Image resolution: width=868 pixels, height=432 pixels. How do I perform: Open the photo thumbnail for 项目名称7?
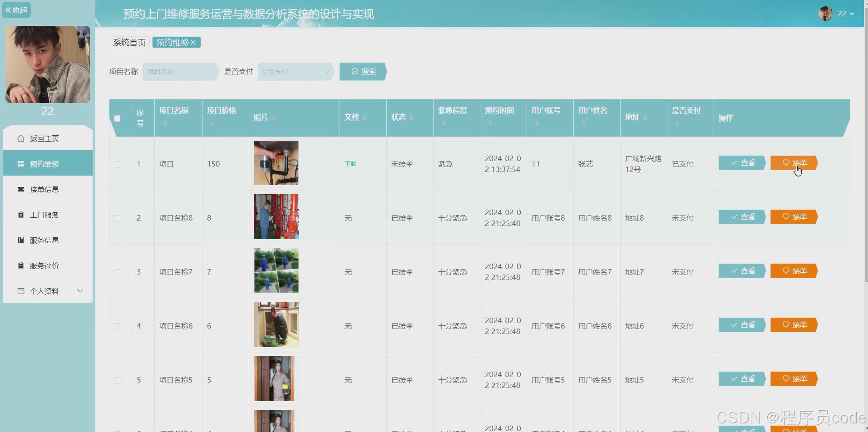(276, 270)
